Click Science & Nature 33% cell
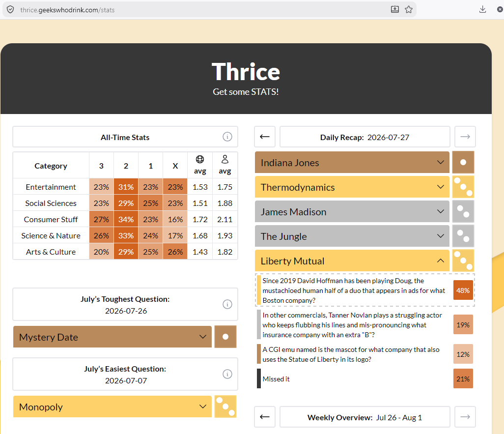The image size is (504, 434). [x=126, y=235]
